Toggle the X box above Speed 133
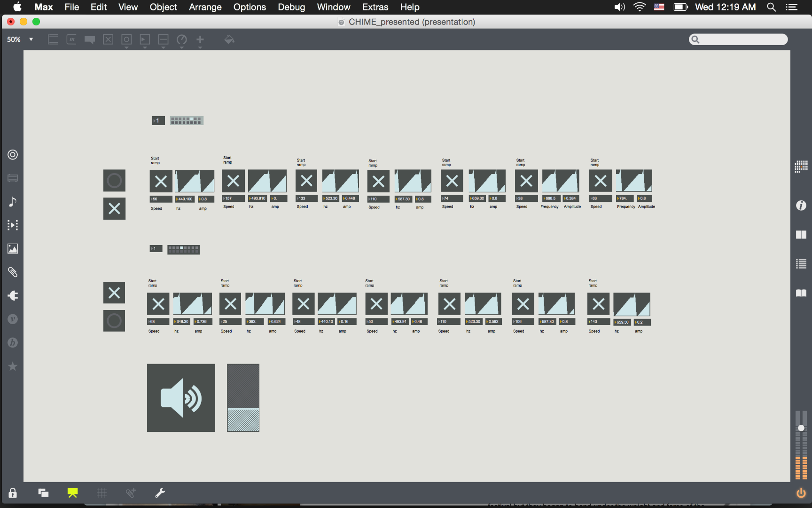Screen dimensions: 812x508 (x=306, y=181)
